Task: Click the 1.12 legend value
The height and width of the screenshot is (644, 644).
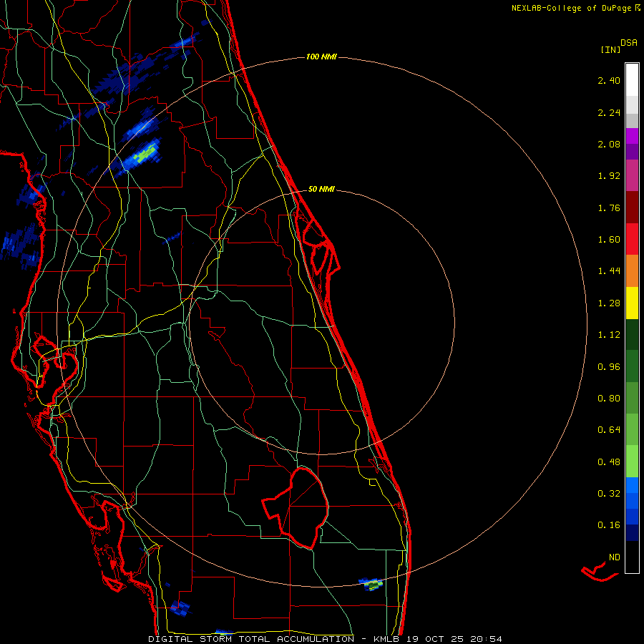Action: [x=609, y=335]
